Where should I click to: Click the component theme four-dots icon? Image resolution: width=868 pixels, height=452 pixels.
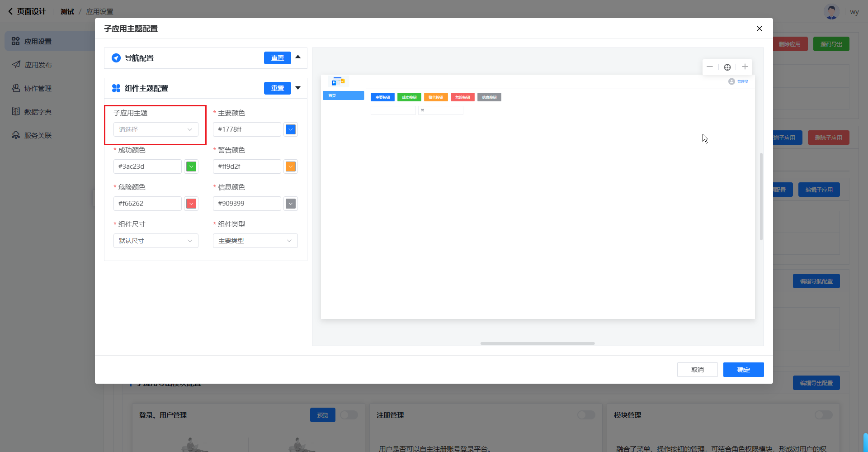tap(116, 88)
